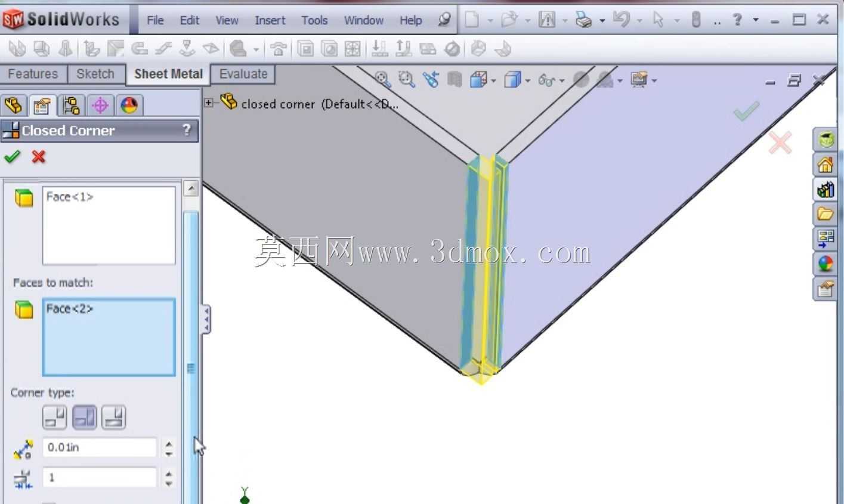Expand the closed corner tree node
This screenshot has height=504, width=844.
point(208,103)
